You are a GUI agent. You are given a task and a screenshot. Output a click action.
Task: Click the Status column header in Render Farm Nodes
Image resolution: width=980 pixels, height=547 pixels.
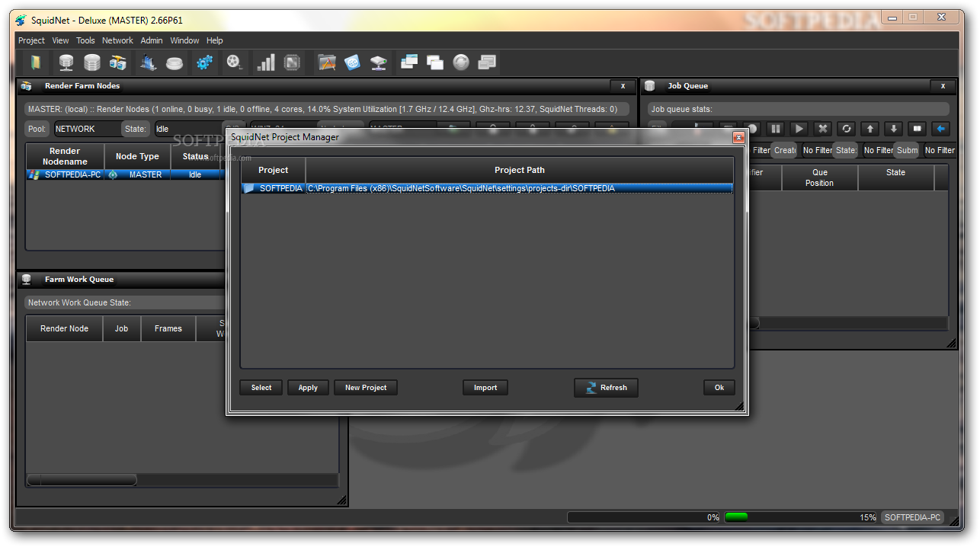(196, 156)
